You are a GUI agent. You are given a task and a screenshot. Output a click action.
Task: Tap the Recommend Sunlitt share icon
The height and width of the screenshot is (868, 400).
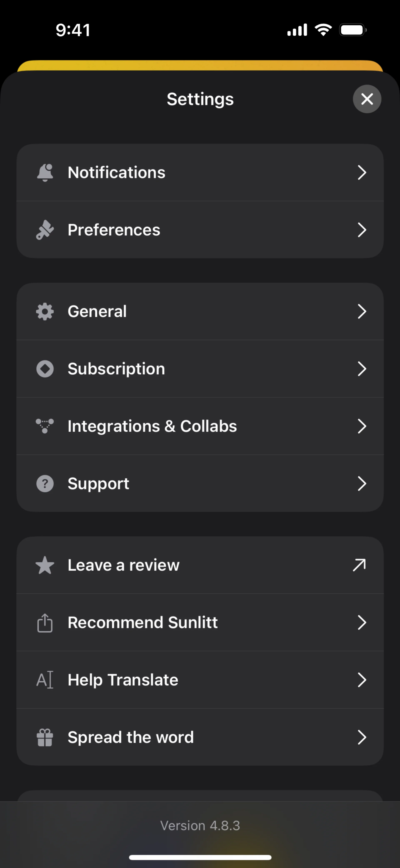(x=45, y=623)
